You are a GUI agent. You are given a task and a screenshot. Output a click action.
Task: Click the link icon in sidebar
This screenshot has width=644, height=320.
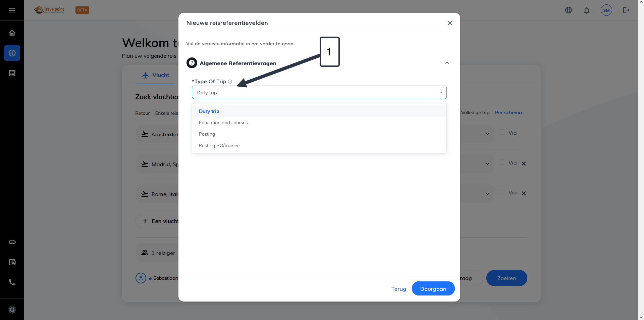(12, 242)
